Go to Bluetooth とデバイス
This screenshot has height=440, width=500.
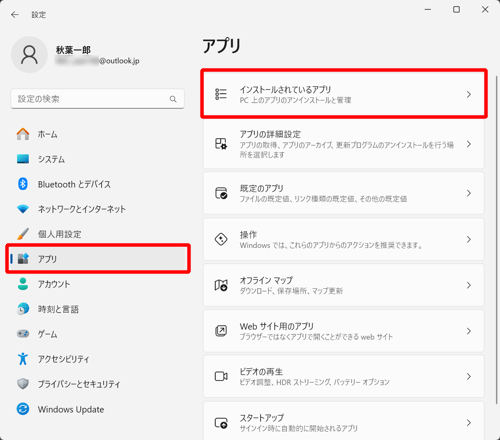point(97,184)
